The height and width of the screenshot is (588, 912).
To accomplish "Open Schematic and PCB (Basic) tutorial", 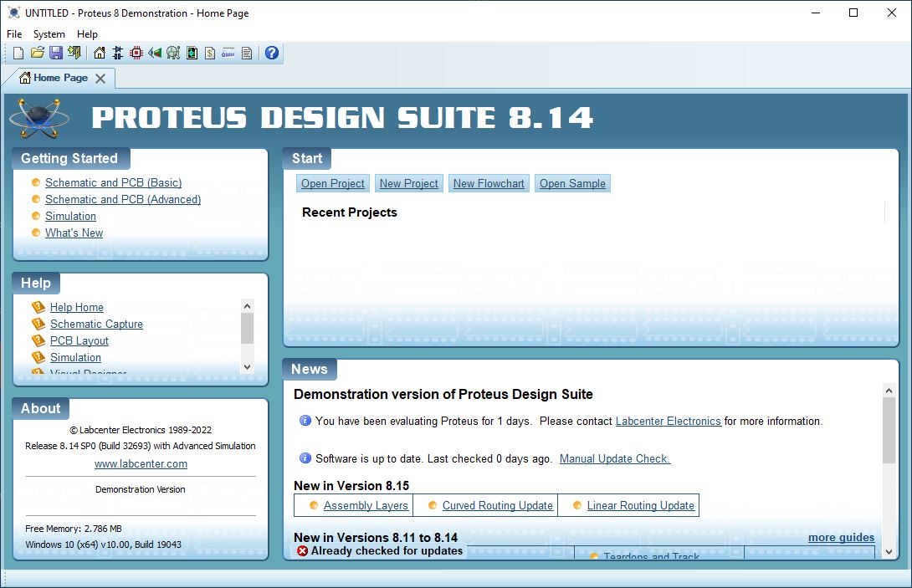I will pyautogui.click(x=114, y=182).
